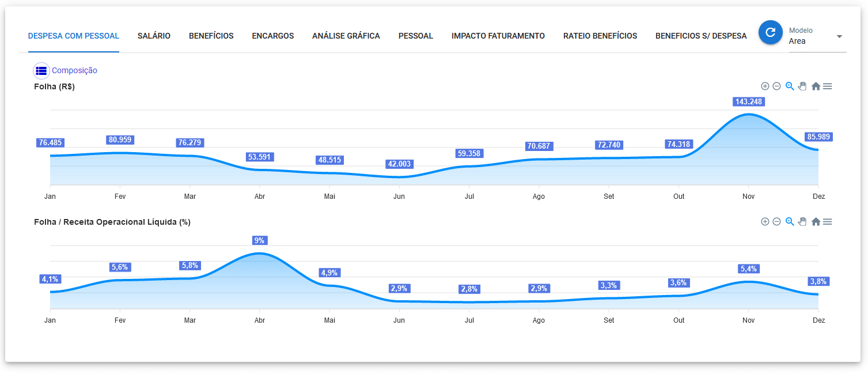Enable panning hand on Folha / Receita chart

click(802, 222)
